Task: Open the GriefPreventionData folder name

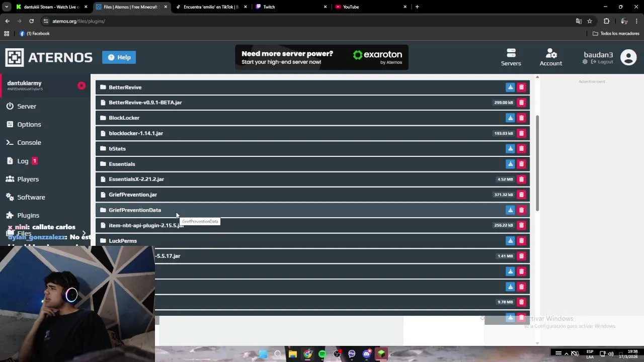Action: coord(135,210)
